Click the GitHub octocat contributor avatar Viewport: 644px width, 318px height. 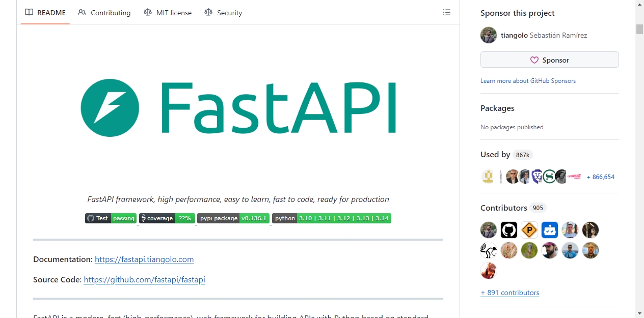click(509, 230)
